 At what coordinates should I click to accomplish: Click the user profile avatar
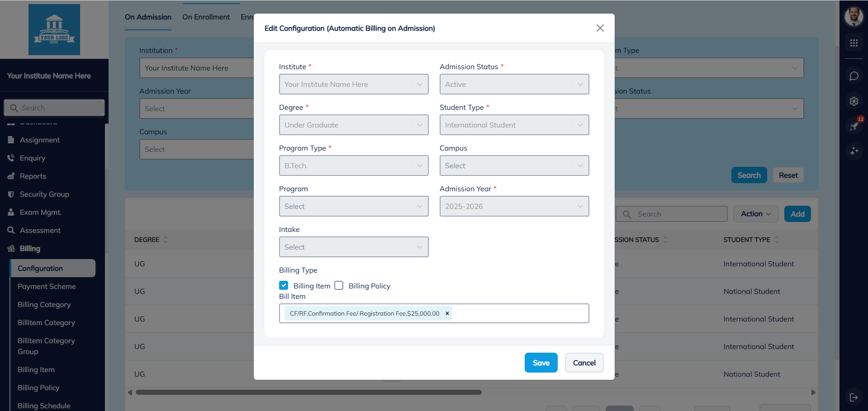[x=854, y=17]
